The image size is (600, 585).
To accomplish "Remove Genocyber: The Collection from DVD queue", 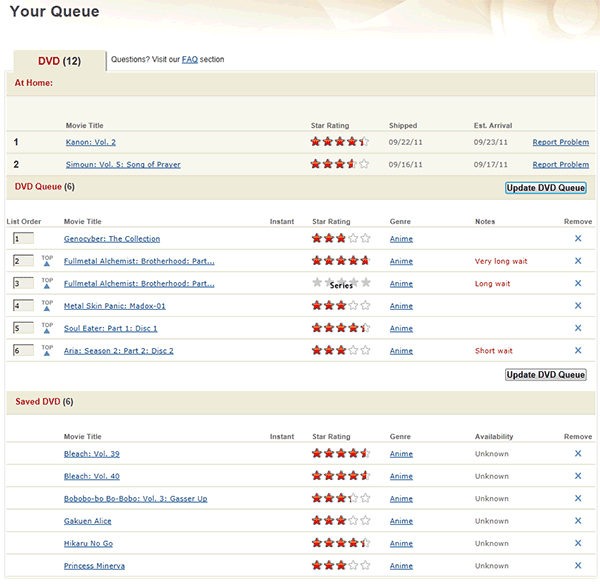I will (578, 238).
